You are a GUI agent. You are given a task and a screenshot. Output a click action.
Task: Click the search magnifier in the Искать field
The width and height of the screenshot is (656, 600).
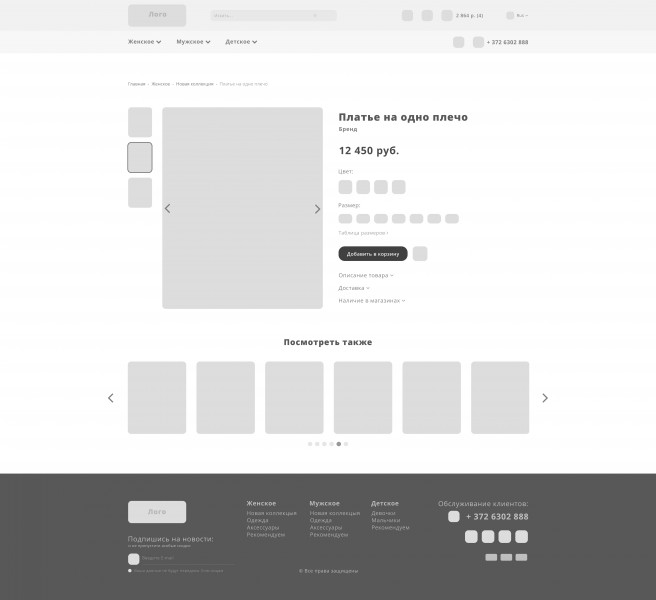(x=315, y=15)
